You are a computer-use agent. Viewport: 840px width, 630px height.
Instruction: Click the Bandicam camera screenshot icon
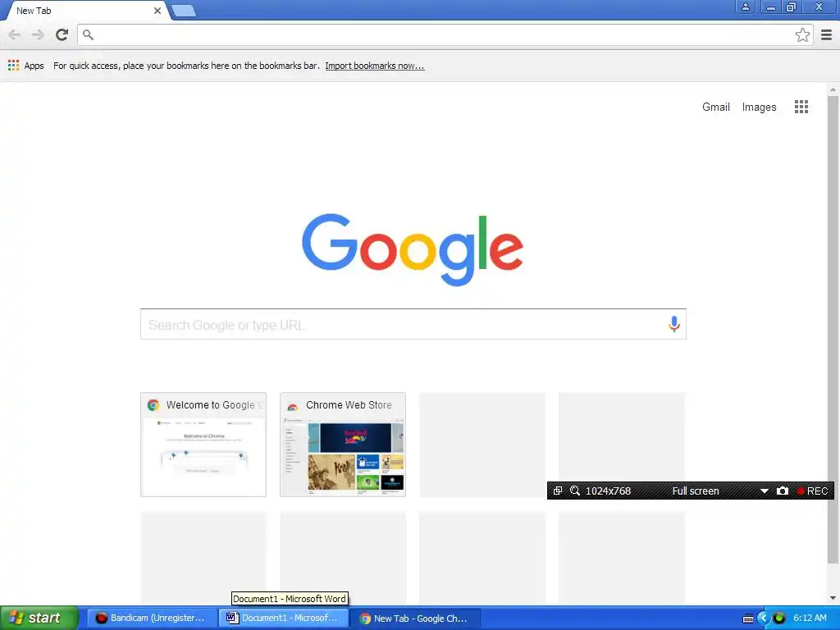(782, 491)
